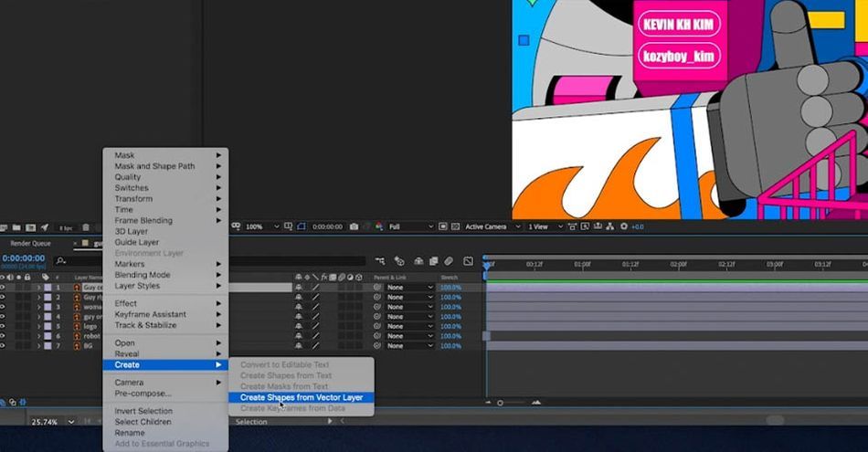Click the viewer timecode 0:00:00:00 field
This screenshot has width=868, height=452.
pos(327,226)
